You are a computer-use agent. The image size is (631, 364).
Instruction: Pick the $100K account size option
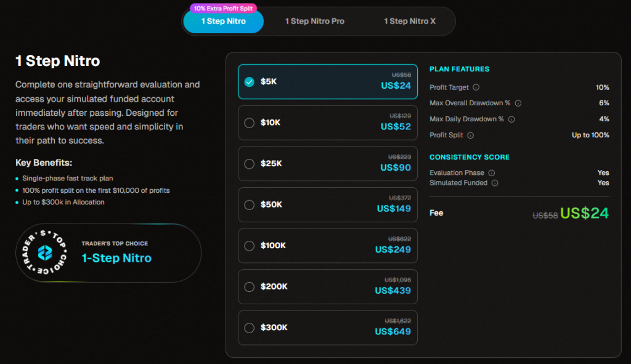click(x=250, y=246)
